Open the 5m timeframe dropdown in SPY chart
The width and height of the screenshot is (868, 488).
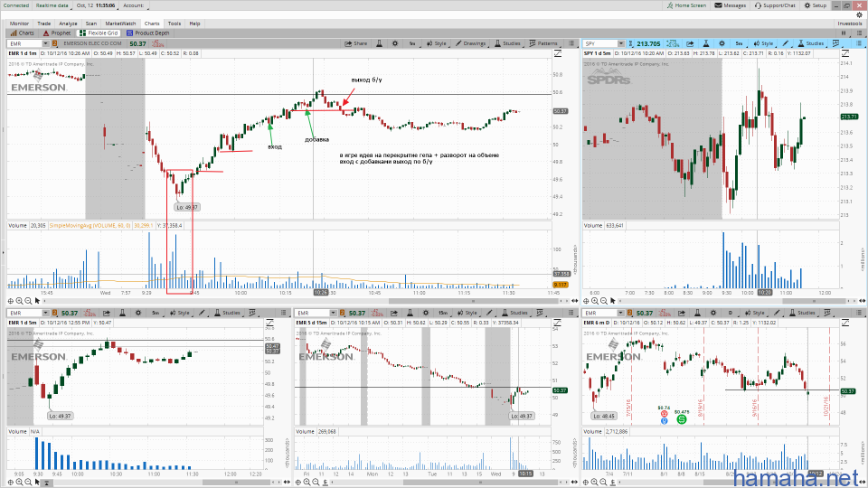pos(739,43)
